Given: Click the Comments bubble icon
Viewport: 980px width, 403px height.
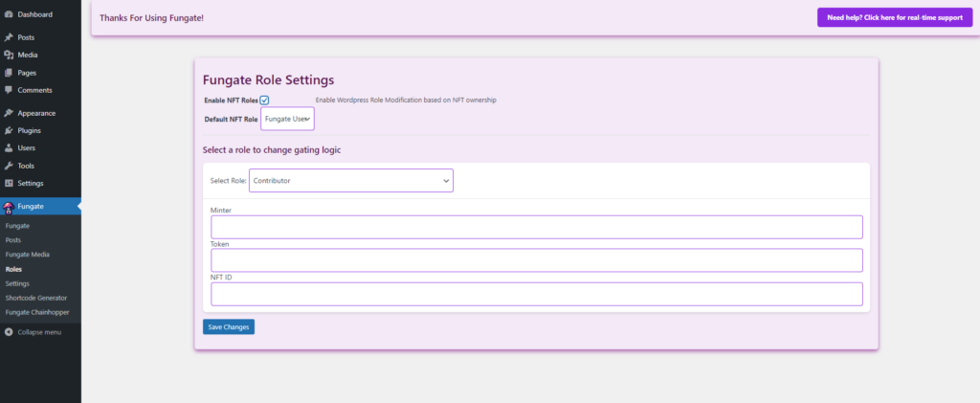Looking at the screenshot, I should (x=9, y=90).
